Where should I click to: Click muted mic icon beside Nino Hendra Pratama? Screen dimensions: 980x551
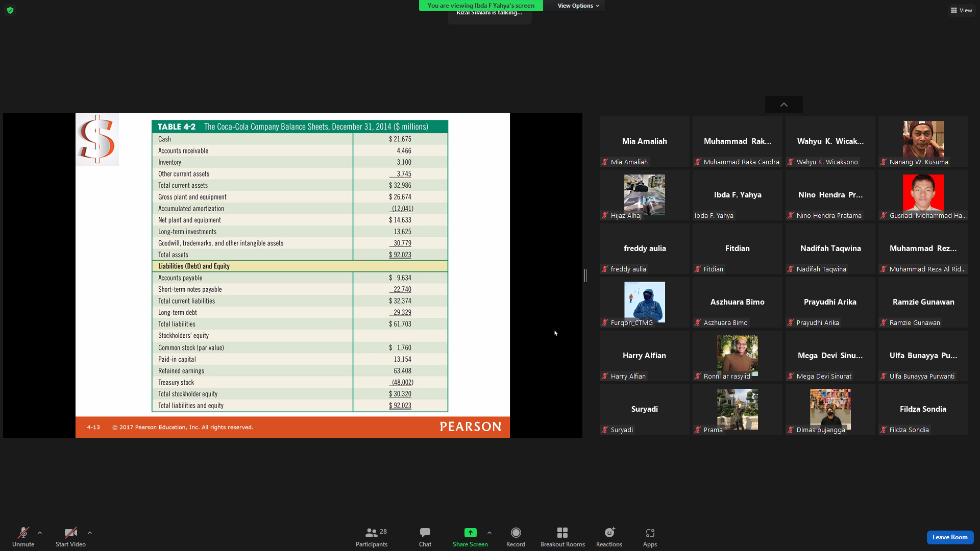coord(791,216)
